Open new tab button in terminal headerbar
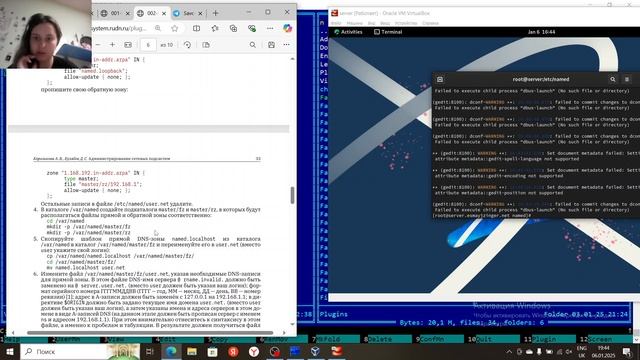This screenshot has width=640, height=360. pos(440,79)
